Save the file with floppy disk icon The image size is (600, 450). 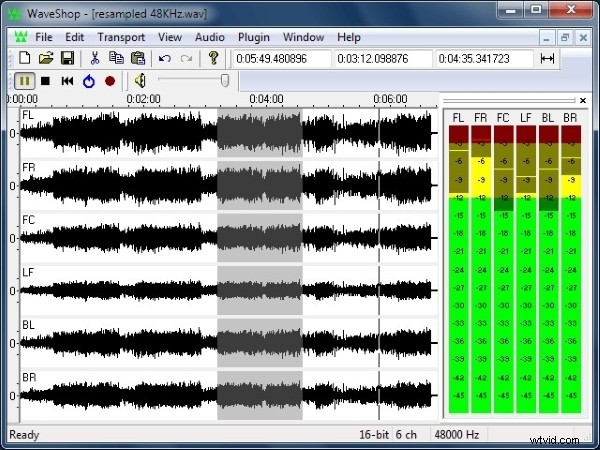[x=67, y=58]
